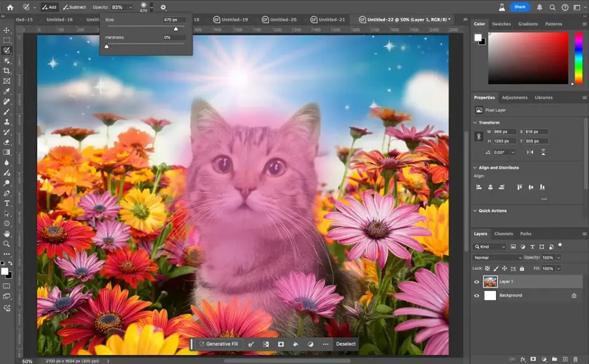Click the Delete layer trash icon
Image resolution: width=589 pixels, height=364 pixels.
pyautogui.click(x=576, y=358)
